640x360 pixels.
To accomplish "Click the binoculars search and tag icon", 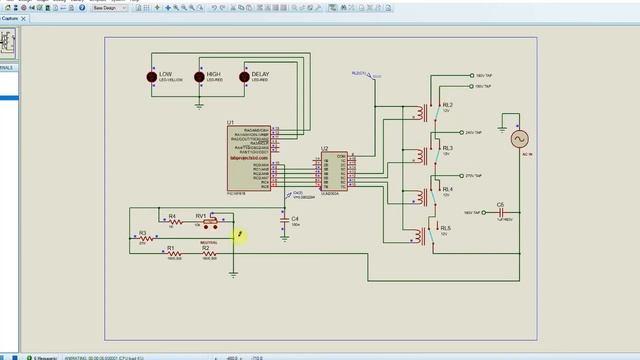I will pyautogui.click(x=344, y=8).
